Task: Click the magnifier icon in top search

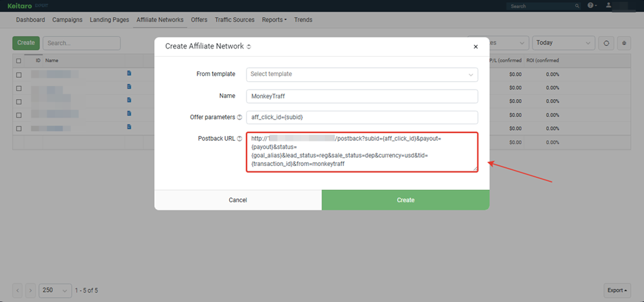Action: (577, 6)
